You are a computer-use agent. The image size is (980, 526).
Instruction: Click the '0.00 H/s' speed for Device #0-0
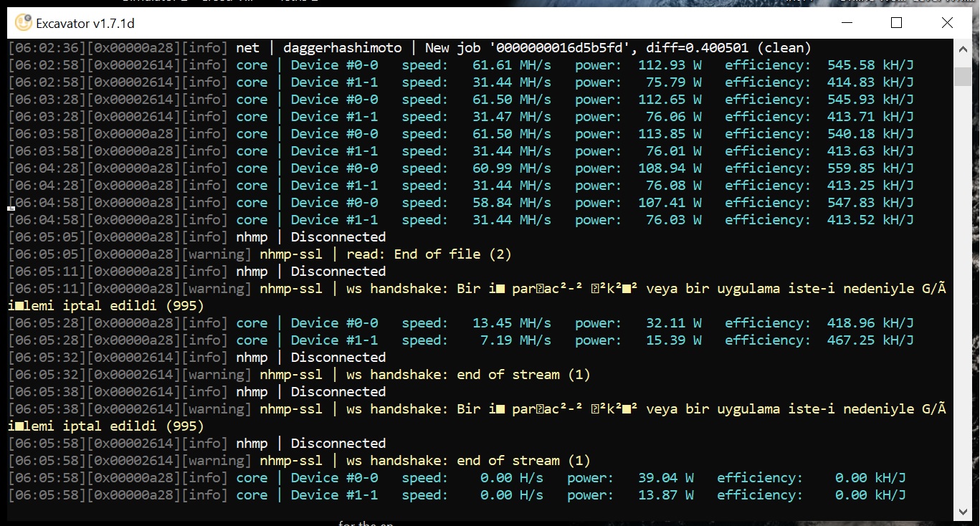512,478
